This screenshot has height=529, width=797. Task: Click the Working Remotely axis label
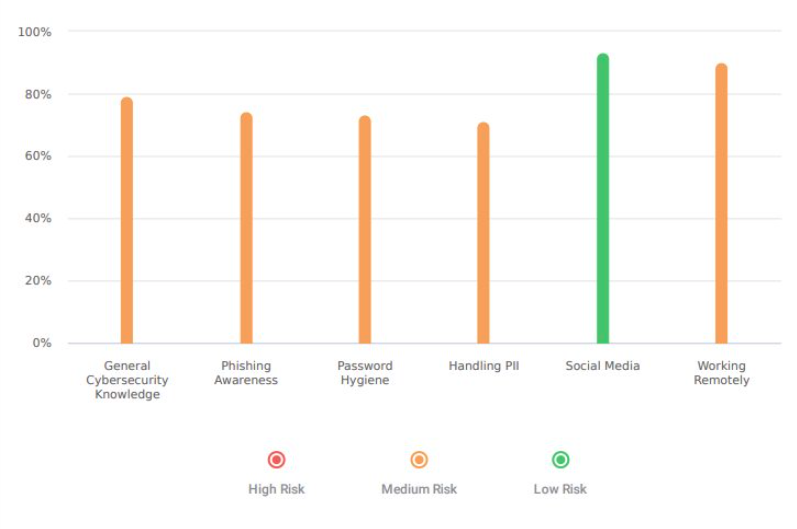tap(721, 373)
